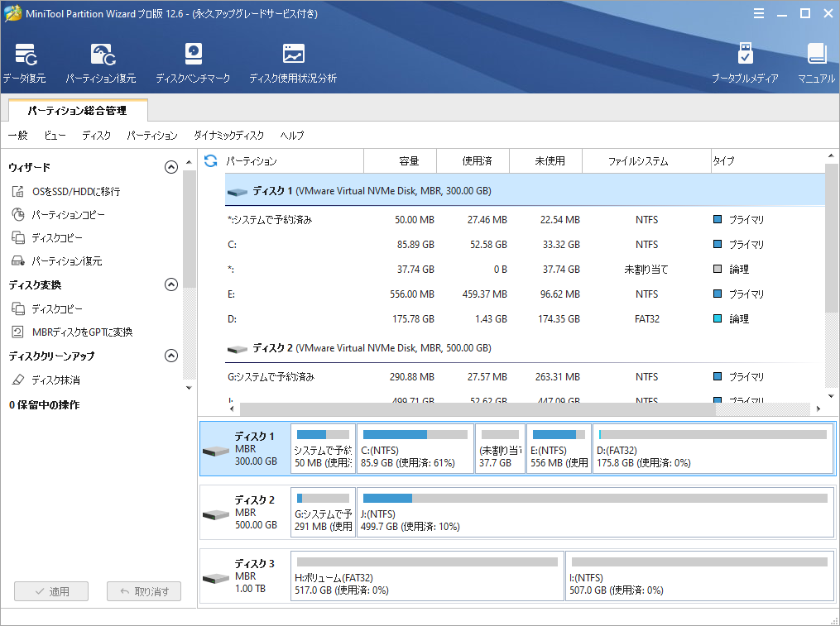Collapse the ウィザード section
Screen dimensions: 840x626
coord(170,167)
